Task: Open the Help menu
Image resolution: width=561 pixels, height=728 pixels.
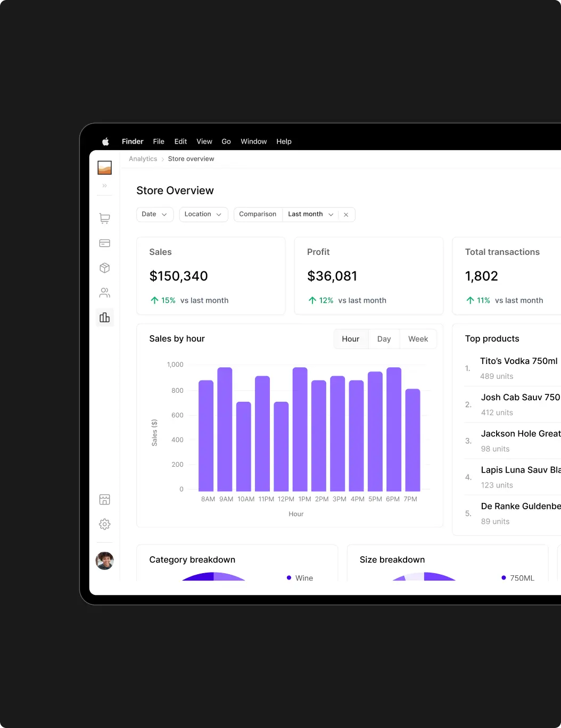Action: click(284, 142)
